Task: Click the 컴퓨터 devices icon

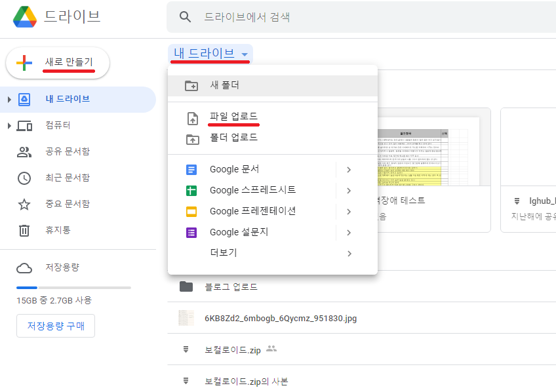Action: (x=24, y=125)
